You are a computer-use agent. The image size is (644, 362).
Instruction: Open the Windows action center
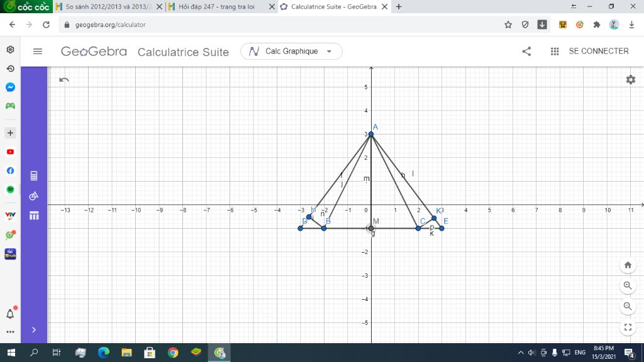[x=630, y=353]
